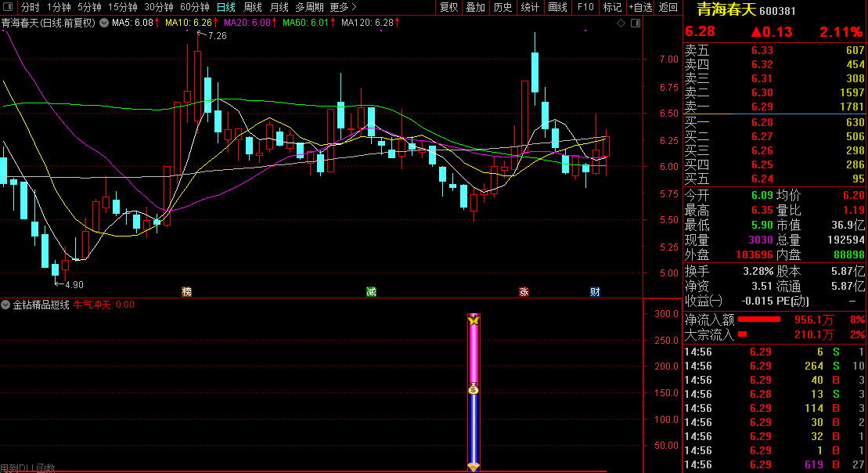The image size is (868, 473).
Task: Click the 榜 event marker on chart
Action: point(186,292)
